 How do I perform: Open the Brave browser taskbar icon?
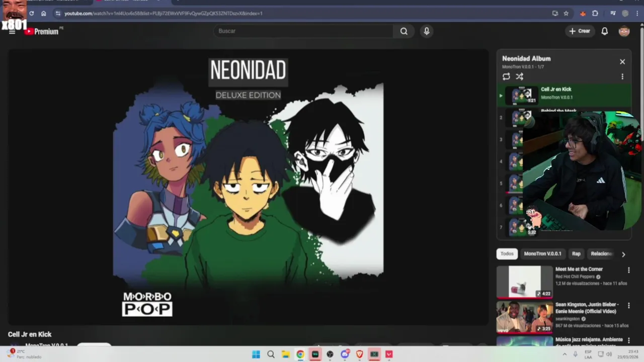pyautogui.click(x=359, y=354)
